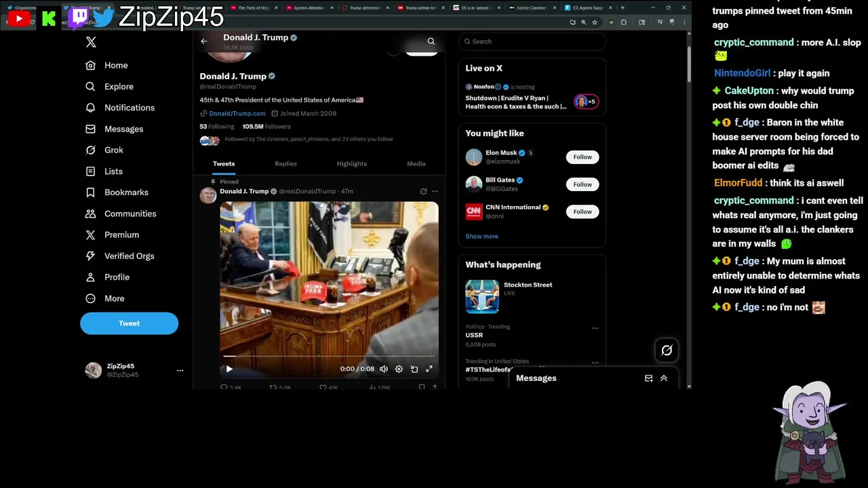The height and width of the screenshot is (488, 868).
Task: Open Notifications from sidebar
Action: [x=120, y=108]
